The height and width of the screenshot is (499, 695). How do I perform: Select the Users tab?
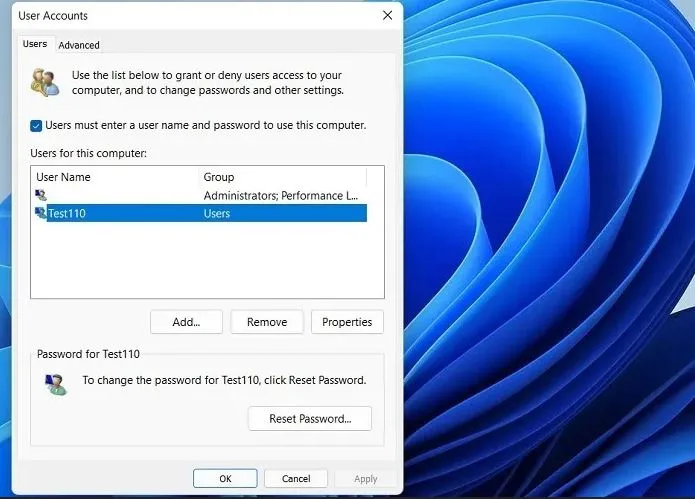point(35,44)
